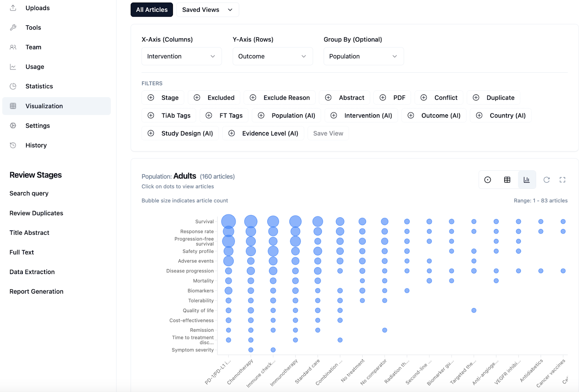Viewport: 579px width, 392px height.
Task: Open the Saved Views menu
Action: click(207, 10)
